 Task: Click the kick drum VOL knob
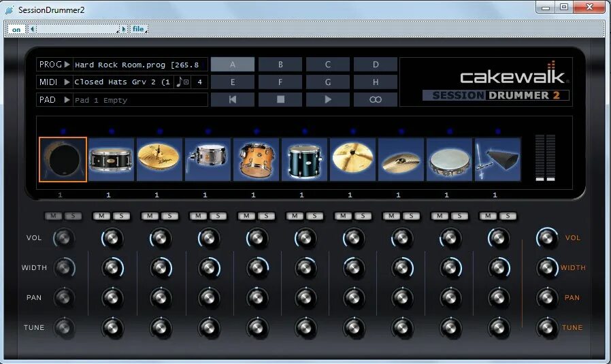point(63,237)
